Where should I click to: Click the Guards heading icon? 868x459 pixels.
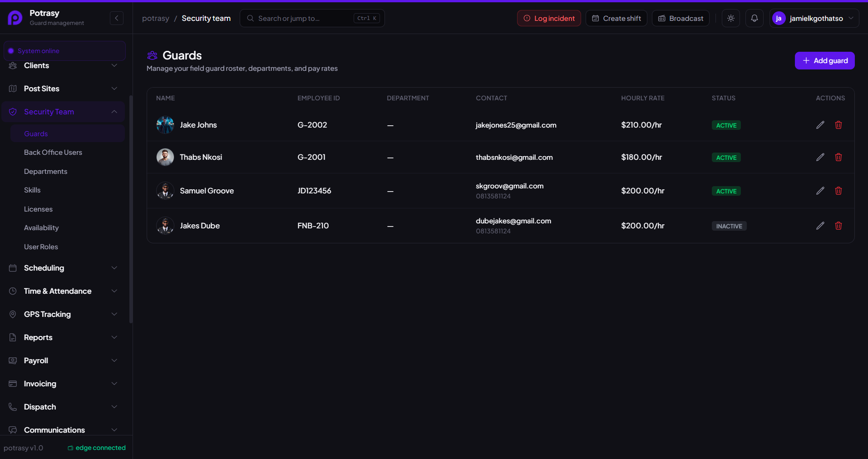[153, 55]
